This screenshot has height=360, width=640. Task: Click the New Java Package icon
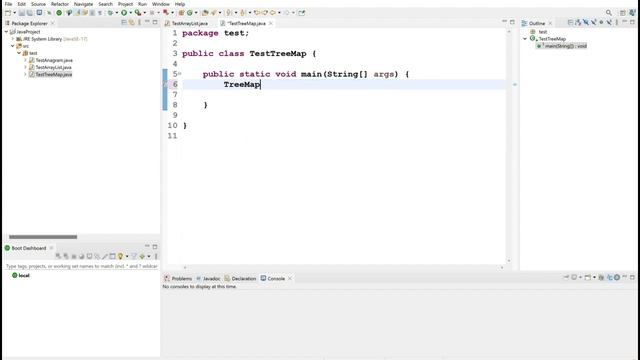point(181,13)
